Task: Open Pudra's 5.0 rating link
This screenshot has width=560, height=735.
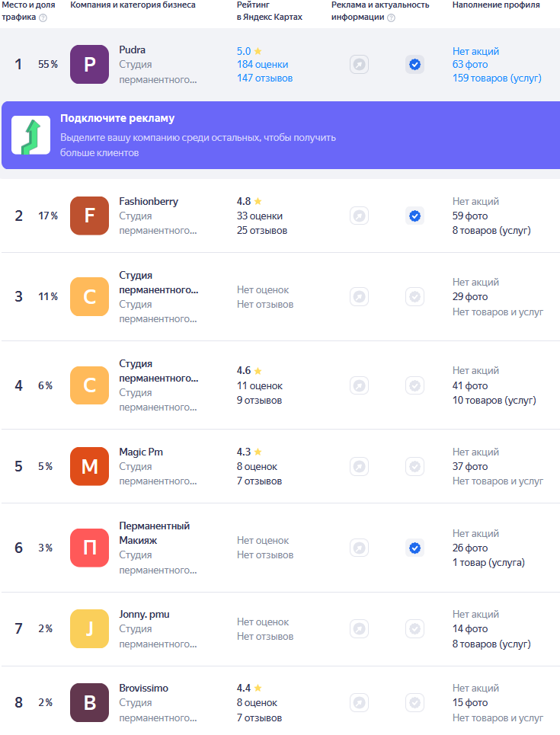Action: pyautogui.click(x=249, y=51)
